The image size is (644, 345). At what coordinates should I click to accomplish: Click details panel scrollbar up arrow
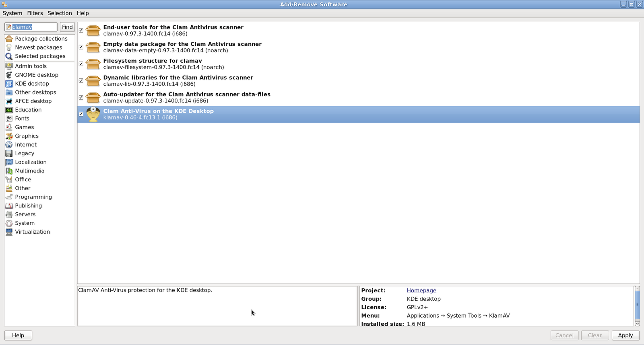[x=637, y=288]
